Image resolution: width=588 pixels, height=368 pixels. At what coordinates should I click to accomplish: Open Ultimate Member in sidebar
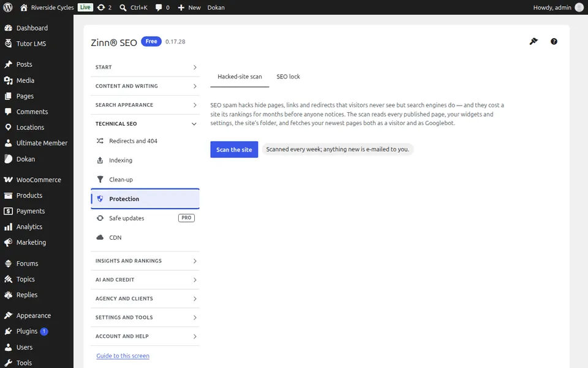pos(37,143)
